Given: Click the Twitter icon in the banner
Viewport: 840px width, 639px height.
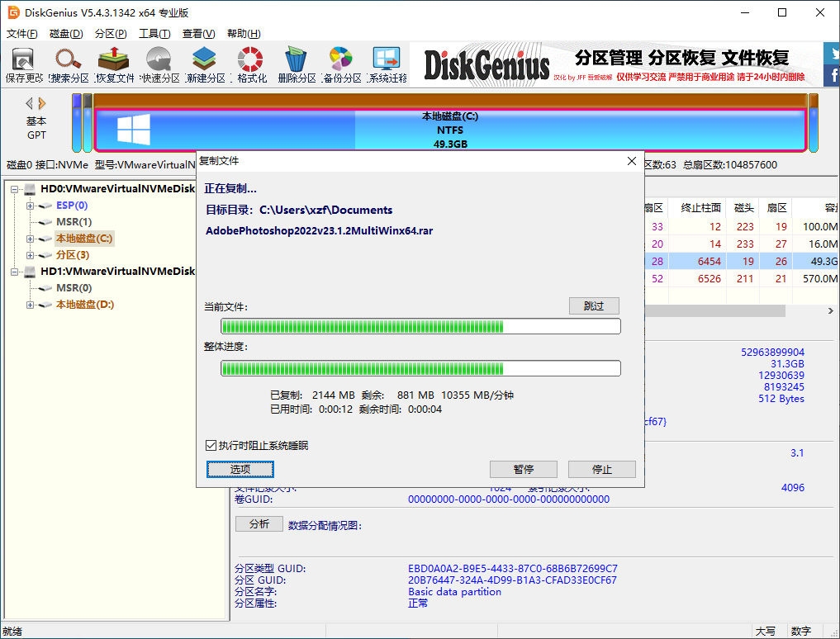Looking at the screenshot, I should 832,54.
